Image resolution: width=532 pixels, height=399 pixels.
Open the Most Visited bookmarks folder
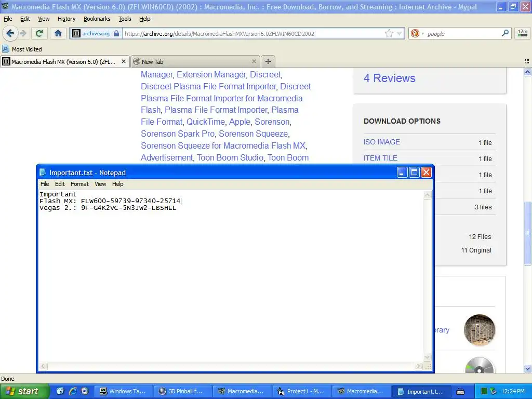[22, 49]
